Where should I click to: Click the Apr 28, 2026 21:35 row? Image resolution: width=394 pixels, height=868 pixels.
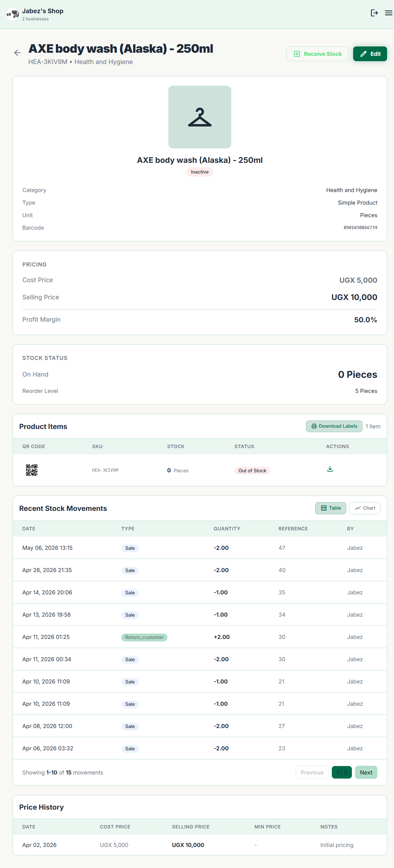(200, 570)
